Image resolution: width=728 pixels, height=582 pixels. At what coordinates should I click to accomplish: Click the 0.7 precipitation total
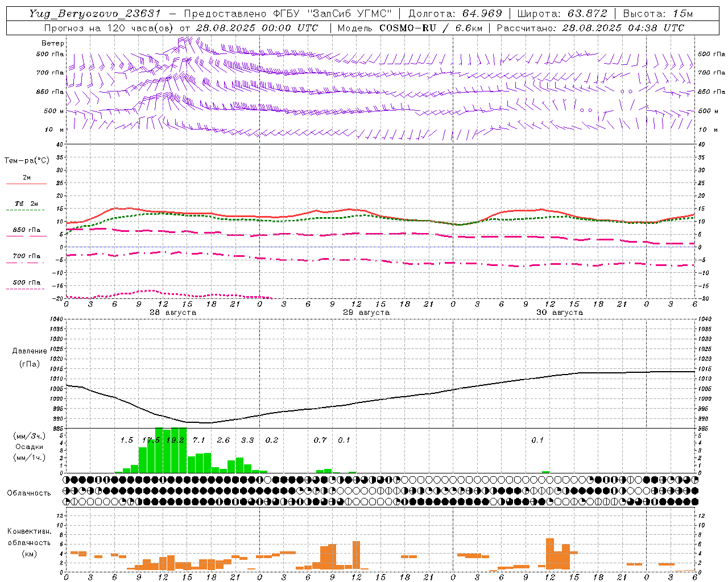320,440
